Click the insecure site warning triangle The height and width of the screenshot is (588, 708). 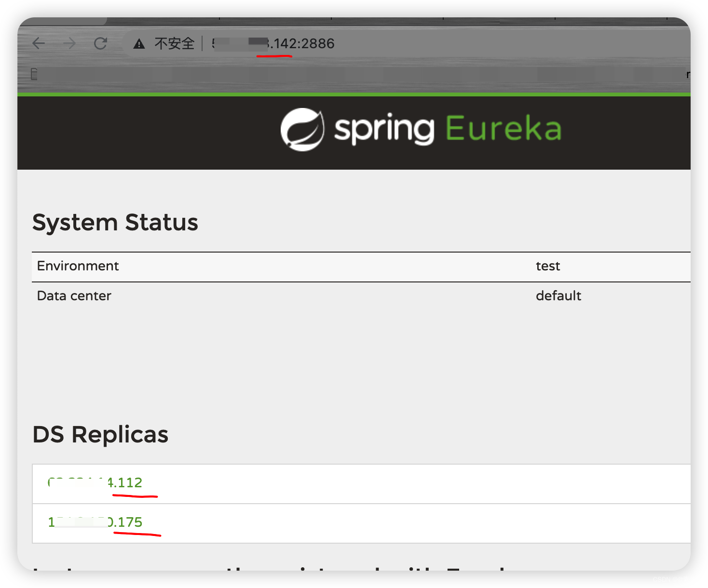click(139, 44)
